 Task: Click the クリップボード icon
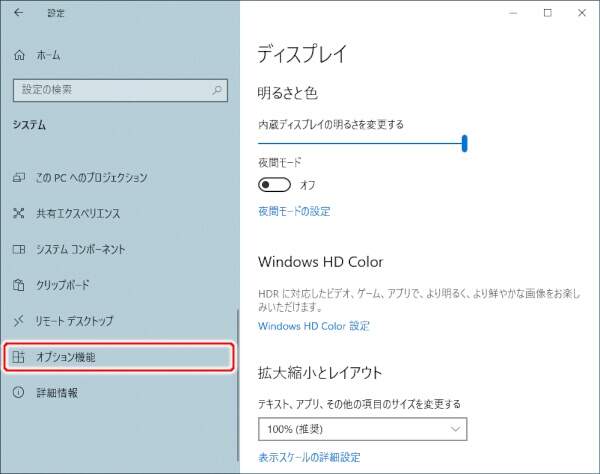click(x=18, y=285)
